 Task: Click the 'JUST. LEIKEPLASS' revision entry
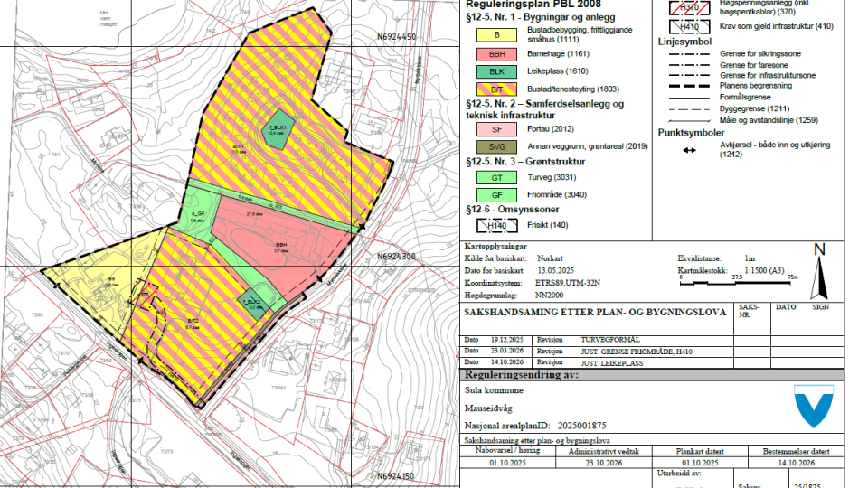[x=612, y=363]
